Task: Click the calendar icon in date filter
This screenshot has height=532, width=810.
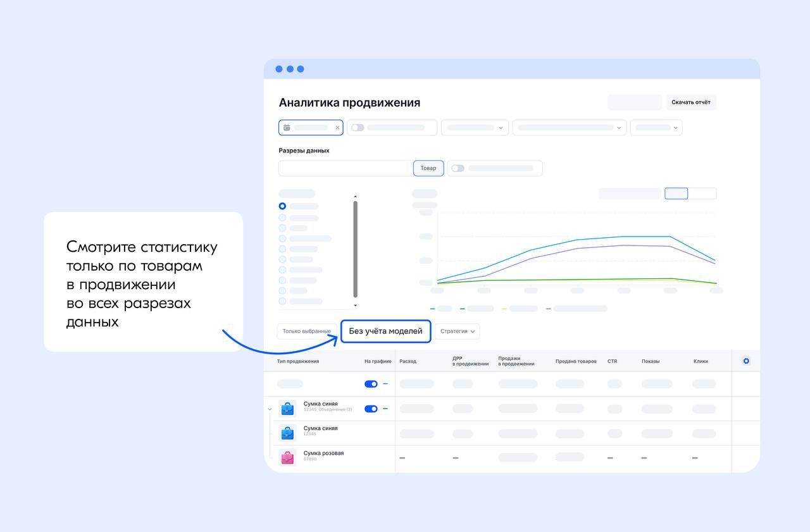Action: coord(287,128)
